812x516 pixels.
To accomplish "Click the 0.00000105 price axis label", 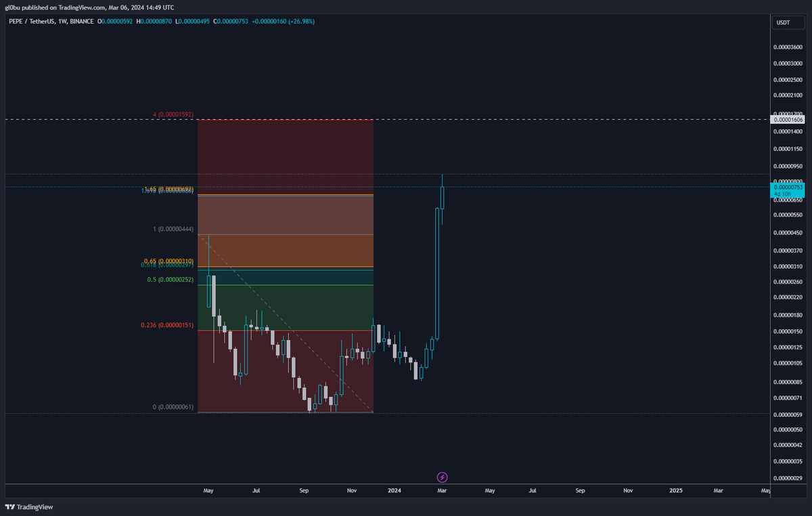I will (x=788, y=363).
